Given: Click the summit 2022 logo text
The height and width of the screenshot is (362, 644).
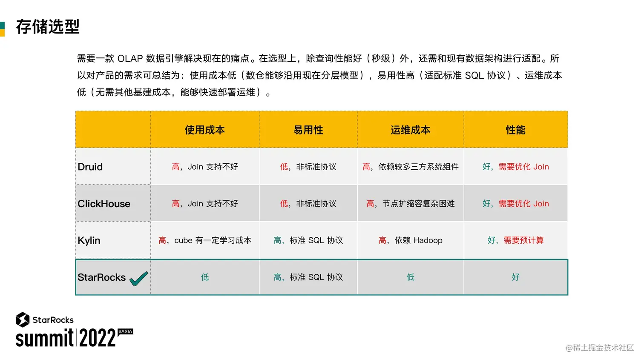Looking at the screenshot, I should [x=66, y=338].
